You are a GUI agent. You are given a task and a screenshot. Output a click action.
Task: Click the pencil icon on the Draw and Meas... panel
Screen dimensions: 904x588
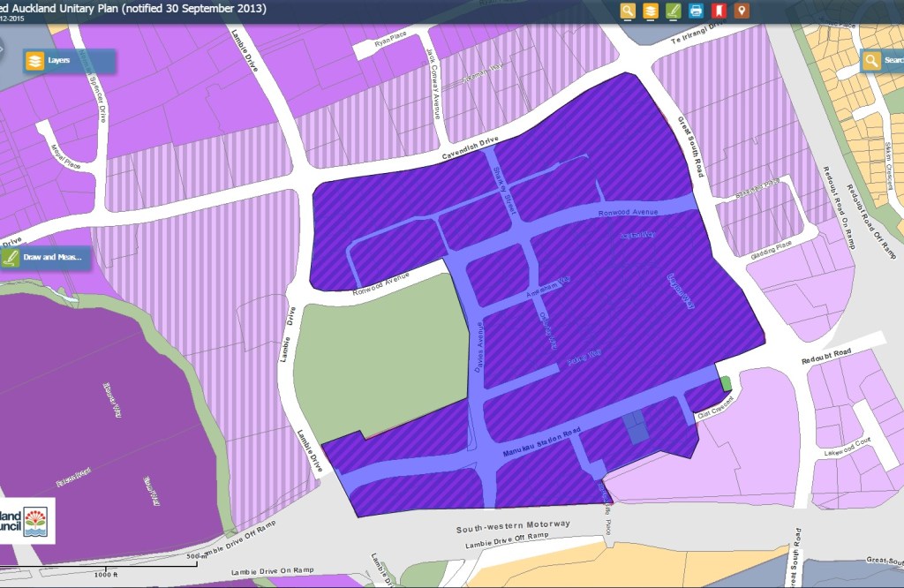tap(11, 258)
